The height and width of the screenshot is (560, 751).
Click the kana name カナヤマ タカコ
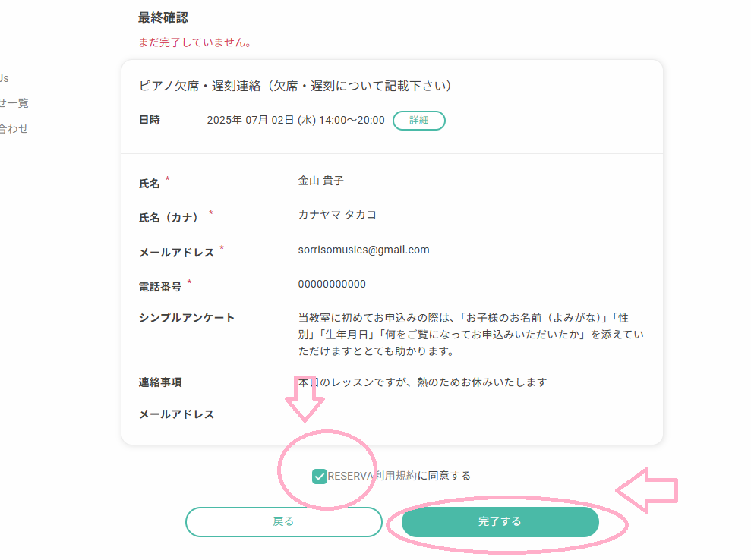point(337,215)
